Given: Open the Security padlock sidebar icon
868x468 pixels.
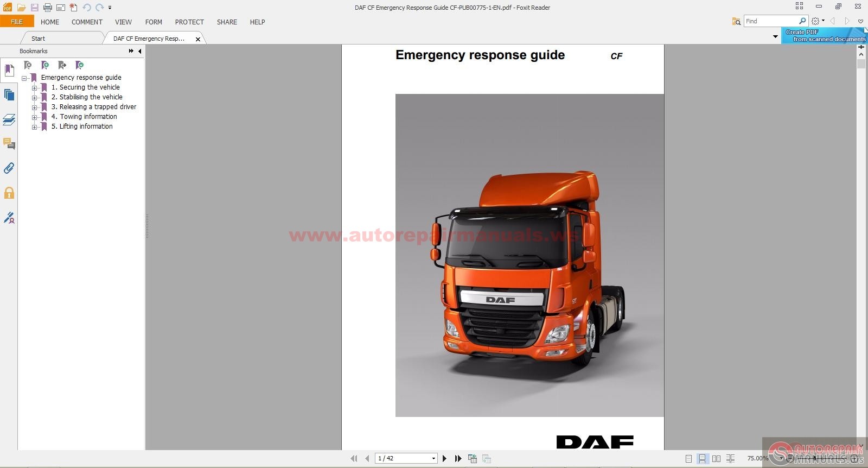Looking at the screenshot, I should pos(9,193).
